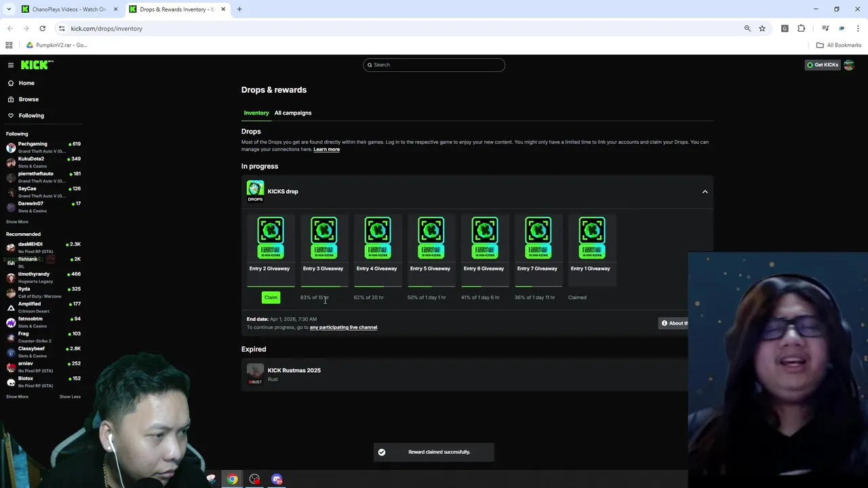This screenshot has height=488, width=868.
Task: Open the Chrome apps grid shortcut
Action: pos(9,45)
